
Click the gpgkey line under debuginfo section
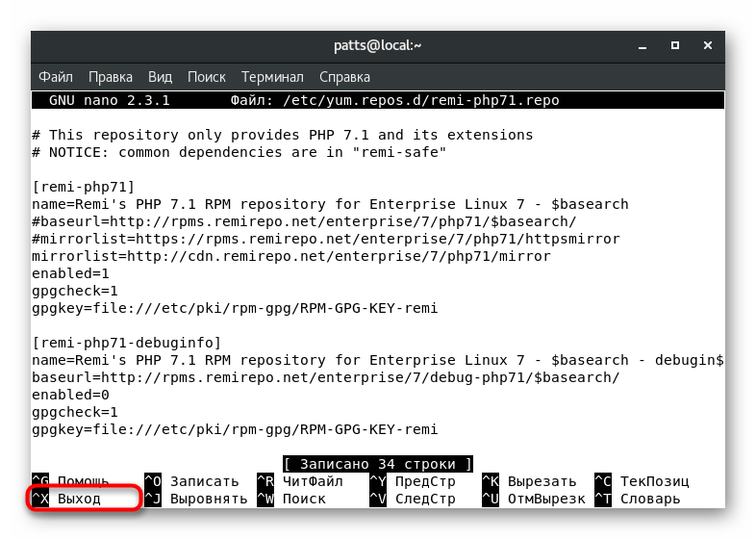pos(235,429)
